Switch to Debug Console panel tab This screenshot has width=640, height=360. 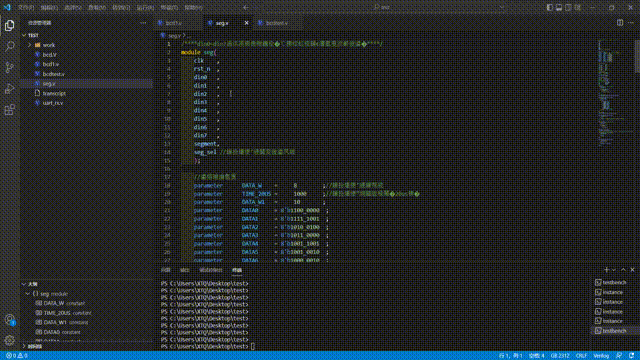[x=211, y=270]
